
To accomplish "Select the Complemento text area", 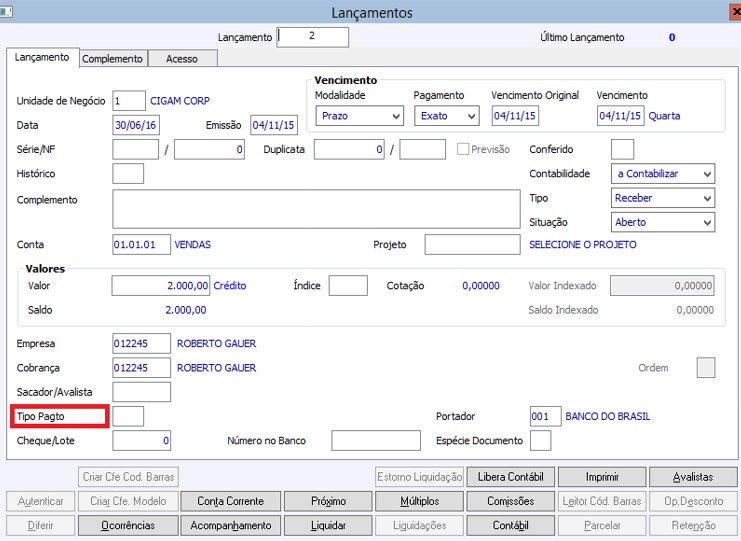I will (316, 209).
